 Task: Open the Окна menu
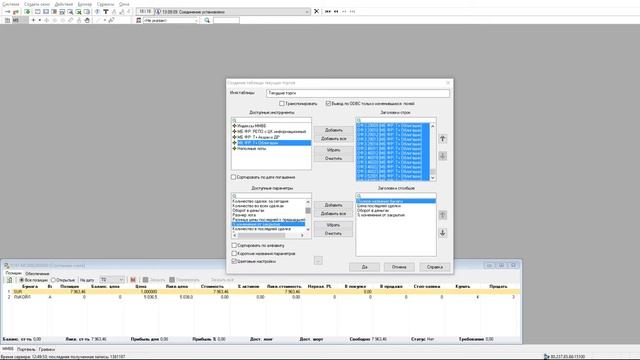click(124, 4)
